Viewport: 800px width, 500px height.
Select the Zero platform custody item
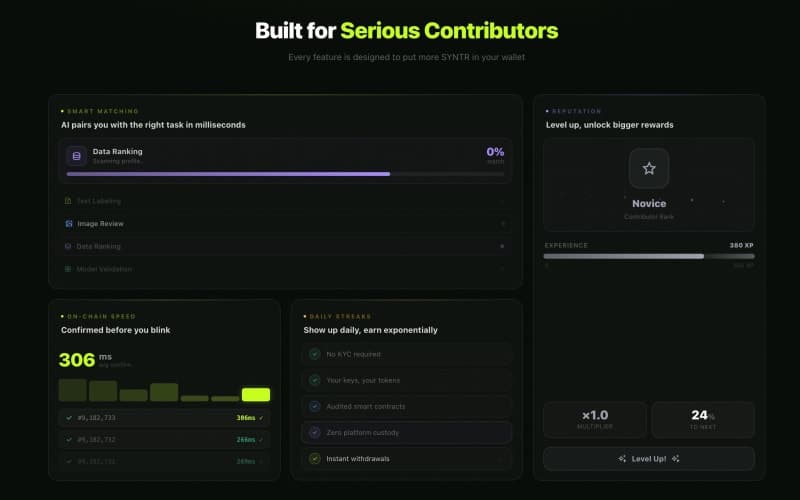[x=406, y=432]
